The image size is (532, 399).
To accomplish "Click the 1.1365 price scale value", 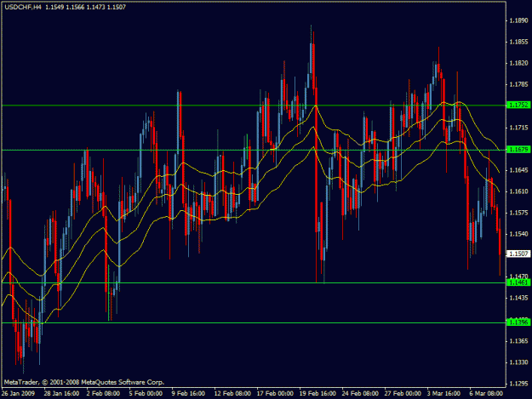I will click(518, 341).
